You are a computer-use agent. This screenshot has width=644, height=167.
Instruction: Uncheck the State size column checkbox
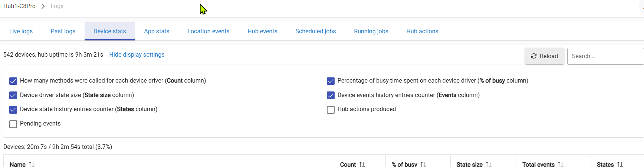click(13, 96)
